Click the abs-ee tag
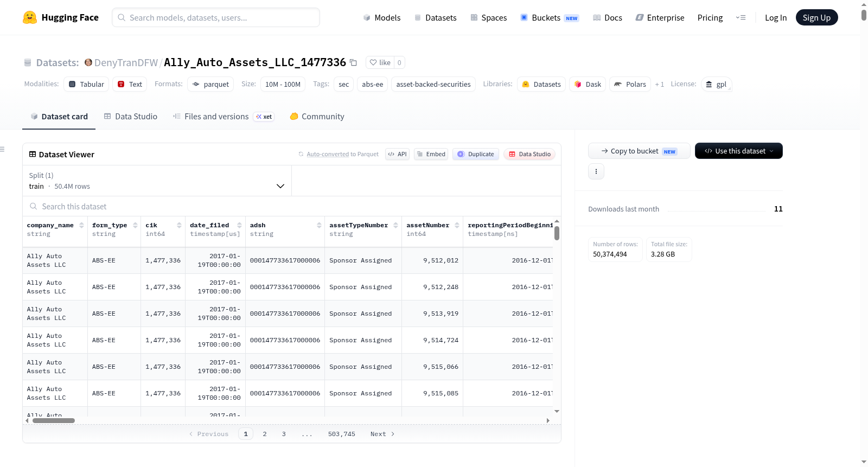 pyautogui.click(x=373, y=84)
